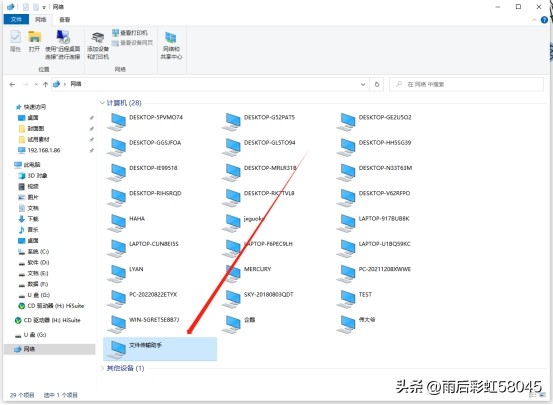This screenshot has width=553, height=405.
Task: Open the 数据 (F:) drive
Action: coord(38,284)
